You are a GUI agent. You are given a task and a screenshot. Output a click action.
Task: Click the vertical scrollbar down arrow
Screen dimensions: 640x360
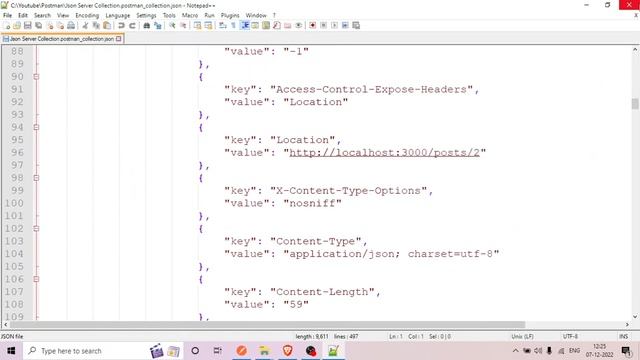pos(635,317)
